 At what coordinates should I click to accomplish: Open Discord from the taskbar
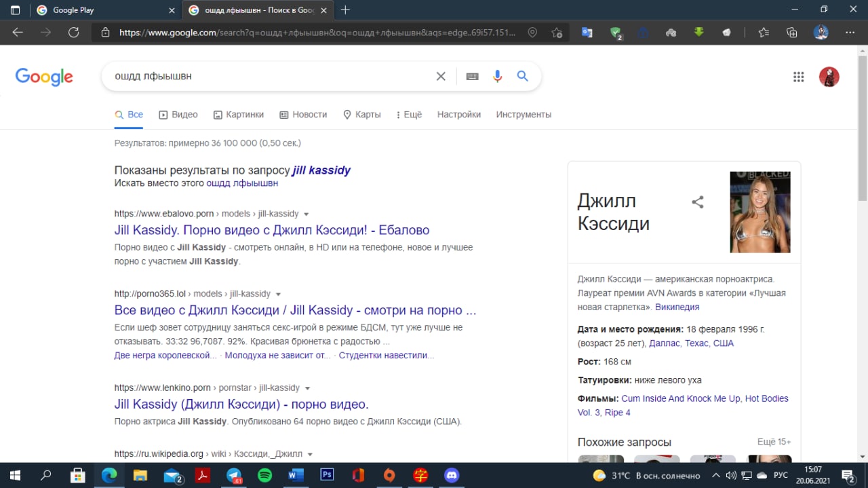452,475
